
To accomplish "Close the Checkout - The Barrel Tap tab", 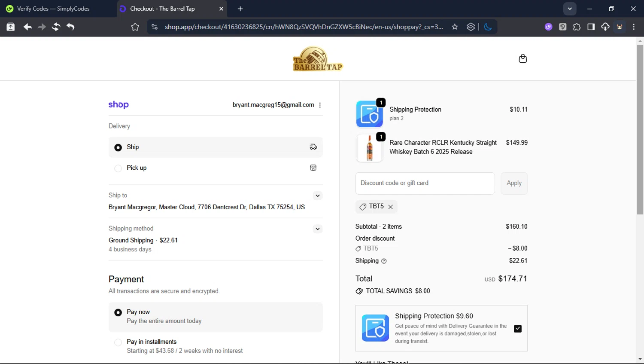I will [x=221, y=9].
